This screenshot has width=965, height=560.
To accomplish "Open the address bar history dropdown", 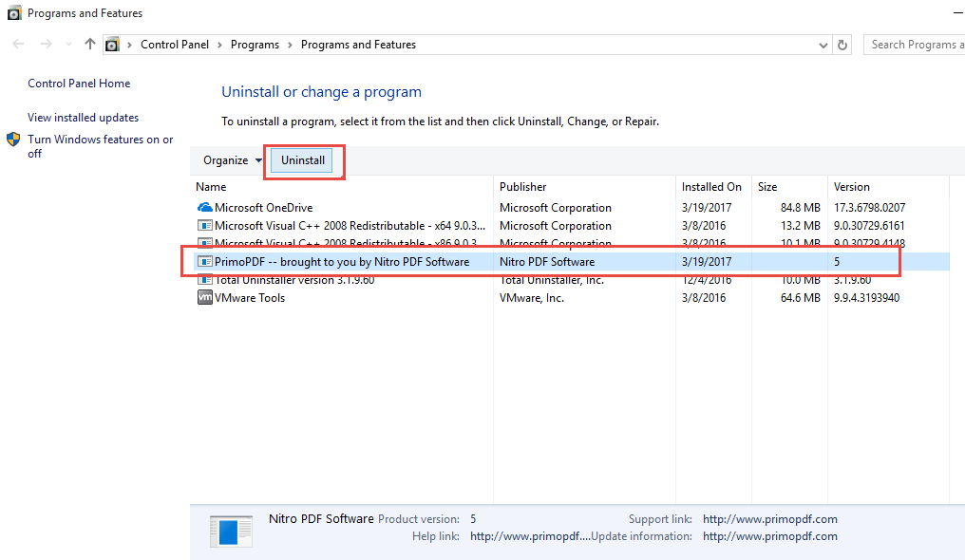I will coord(823,45).
